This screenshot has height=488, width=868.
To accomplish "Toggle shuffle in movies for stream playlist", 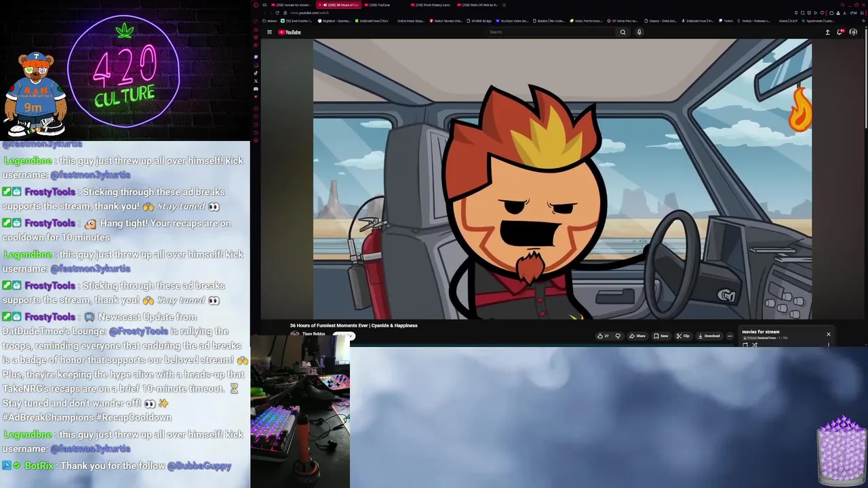I will point(755,345).
